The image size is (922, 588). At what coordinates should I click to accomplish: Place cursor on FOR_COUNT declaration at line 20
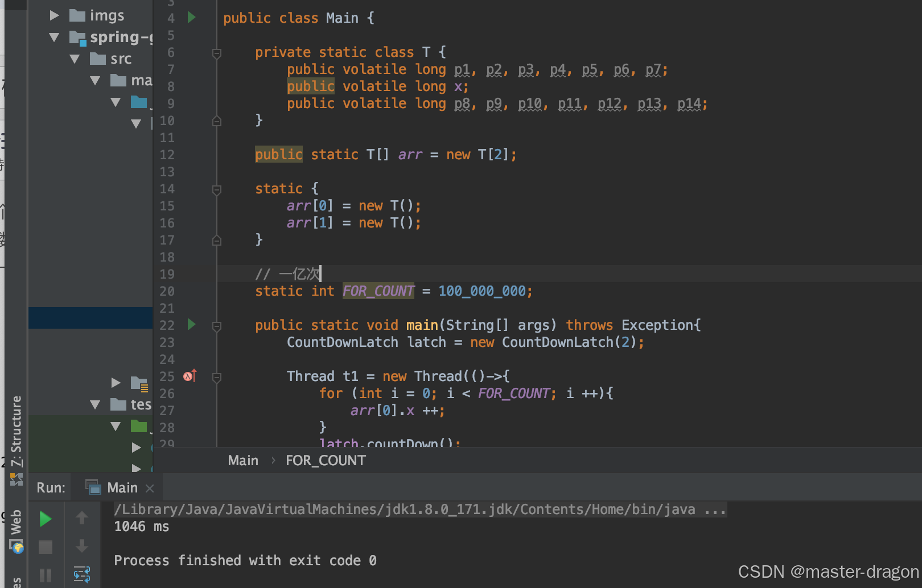(x=378, y=291)
